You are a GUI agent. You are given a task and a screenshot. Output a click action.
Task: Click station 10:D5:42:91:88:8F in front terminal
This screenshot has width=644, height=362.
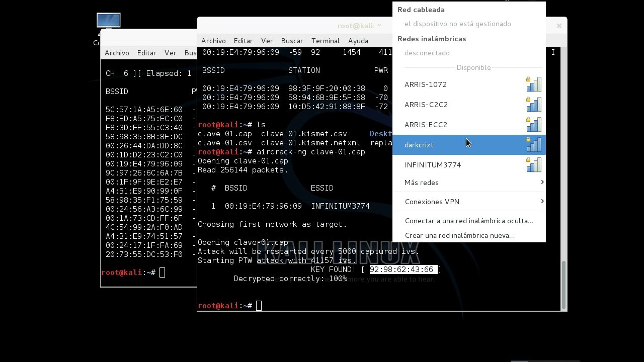coord(327,107)
